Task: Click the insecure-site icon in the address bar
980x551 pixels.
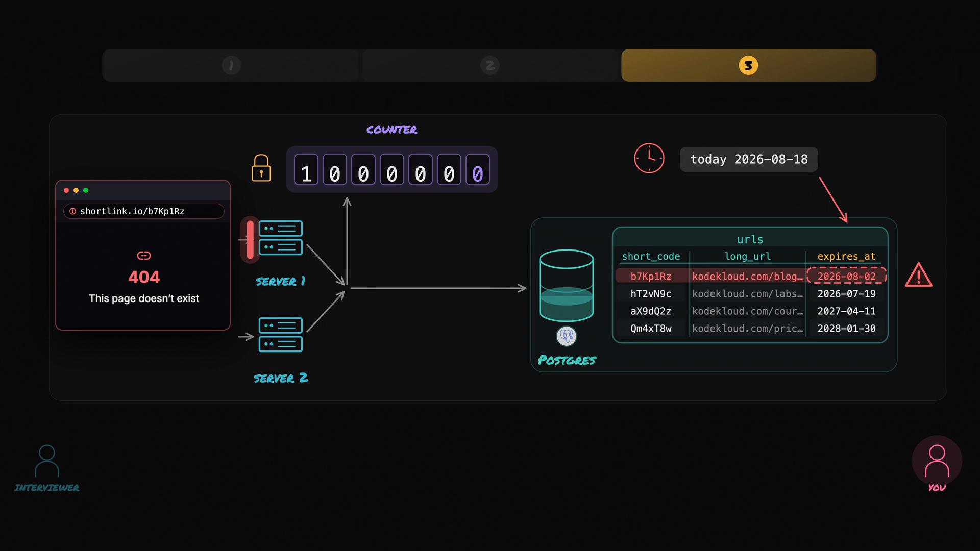Action: point(72,211)
